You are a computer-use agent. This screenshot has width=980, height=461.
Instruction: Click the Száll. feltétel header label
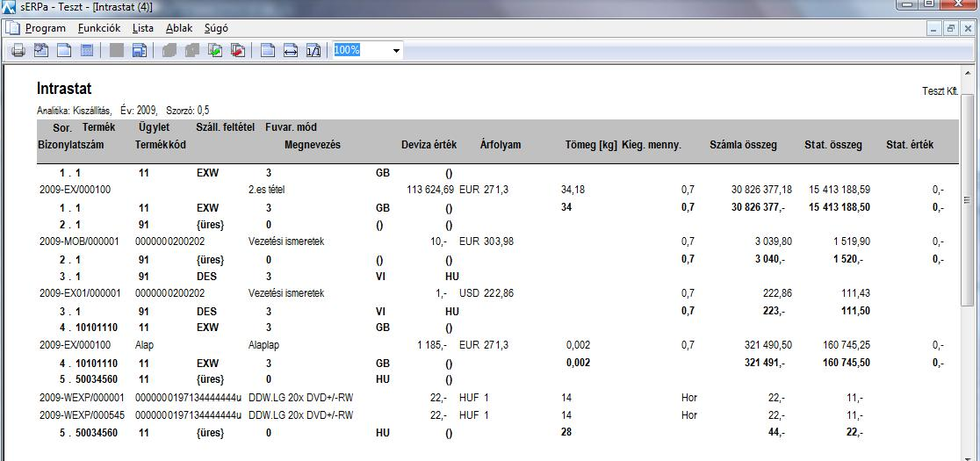pos(225,127)
